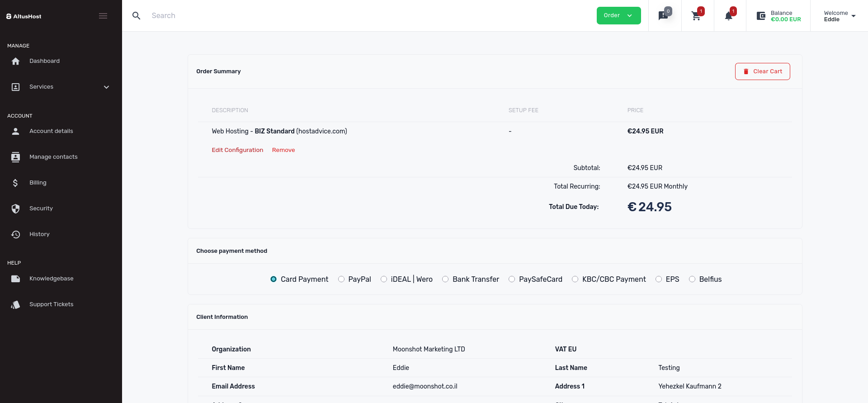868x403 pixels.
Task: Expand the Services submenu chevron
Action: click(x=107, y=87)
